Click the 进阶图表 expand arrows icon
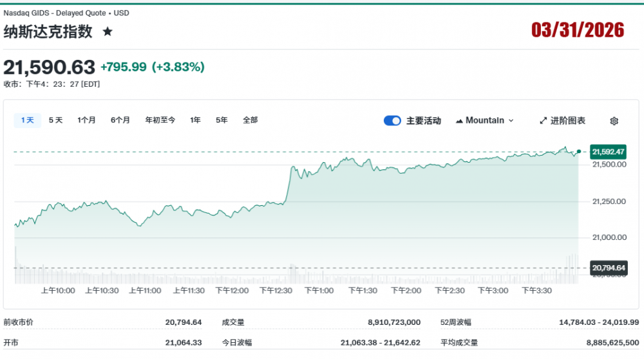This screenshot has height=359, width=644. click(x=544, y=121)
